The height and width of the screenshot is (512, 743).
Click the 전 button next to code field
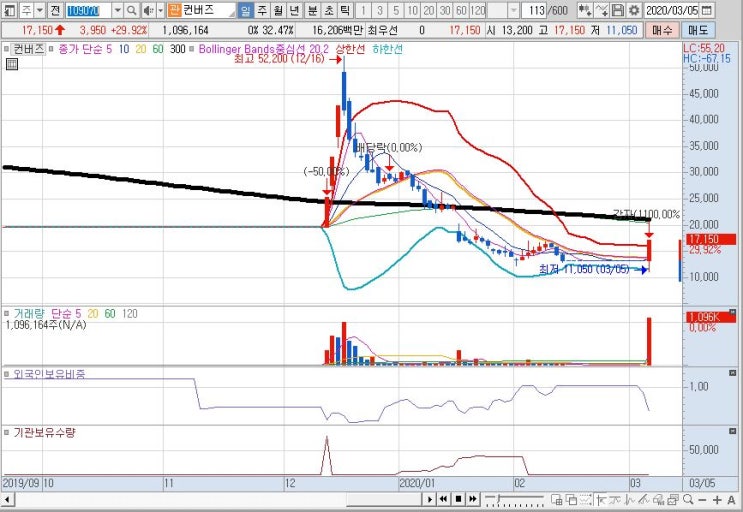click(55, 10)
